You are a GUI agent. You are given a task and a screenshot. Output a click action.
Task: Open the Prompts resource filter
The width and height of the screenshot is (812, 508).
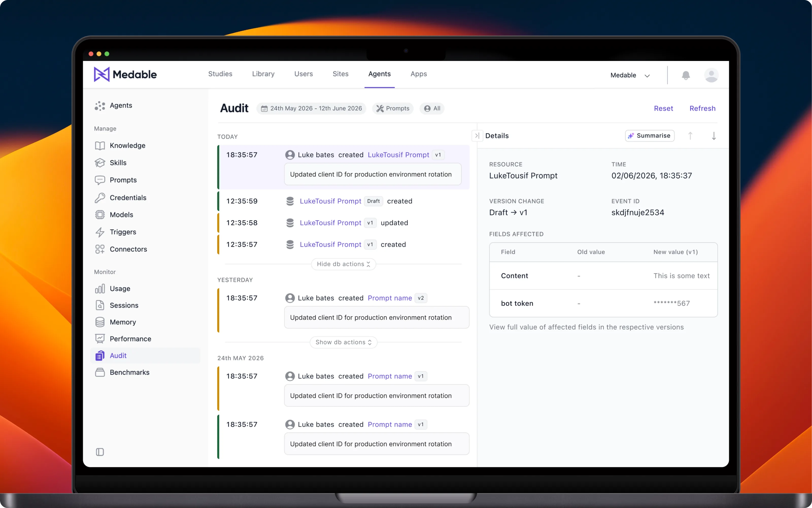point(393,108)
